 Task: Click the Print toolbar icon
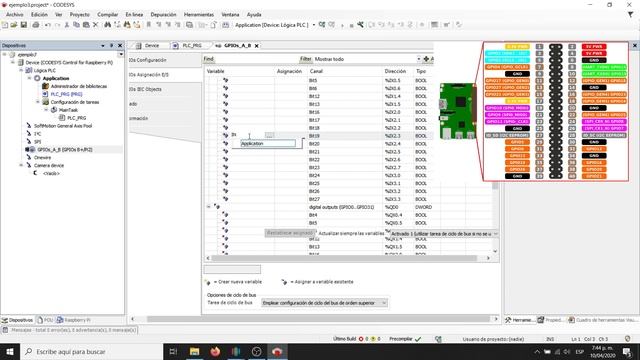tap(36, 25)
